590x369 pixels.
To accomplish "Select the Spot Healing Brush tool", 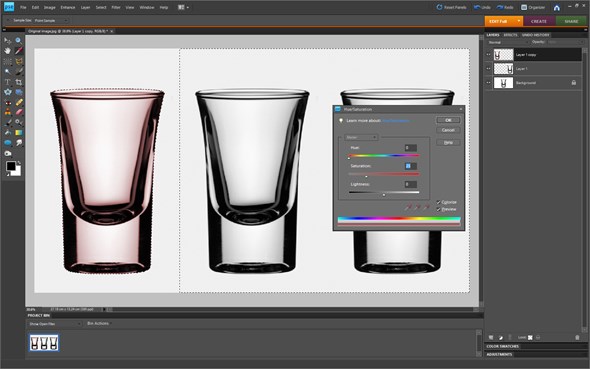I will (18, 102).
